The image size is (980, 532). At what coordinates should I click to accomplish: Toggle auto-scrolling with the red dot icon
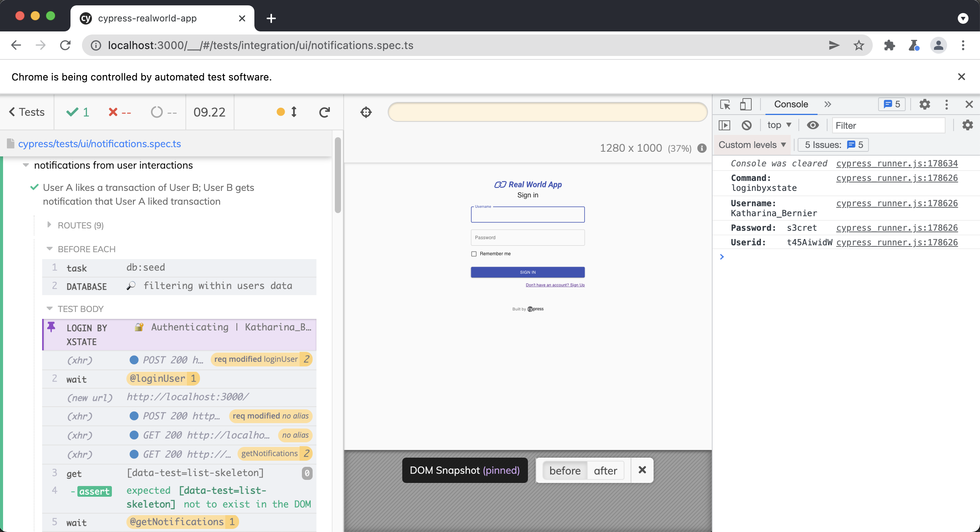(x=281, y=112)
